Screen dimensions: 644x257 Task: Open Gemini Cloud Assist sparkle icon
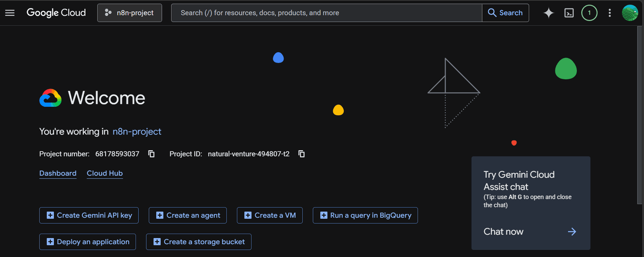(x=549, y=13)
